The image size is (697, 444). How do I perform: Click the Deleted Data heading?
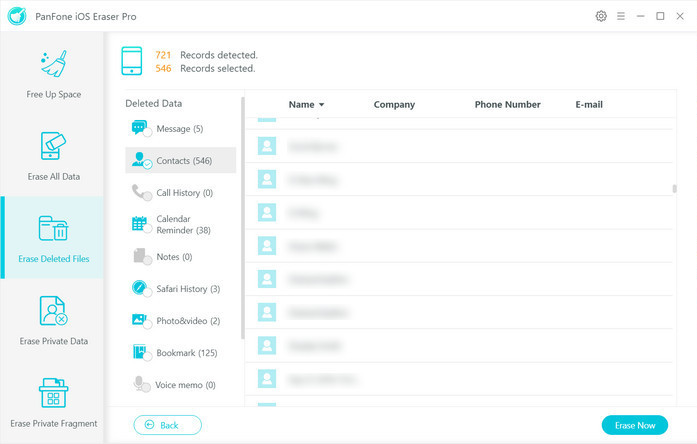point(153,103)
